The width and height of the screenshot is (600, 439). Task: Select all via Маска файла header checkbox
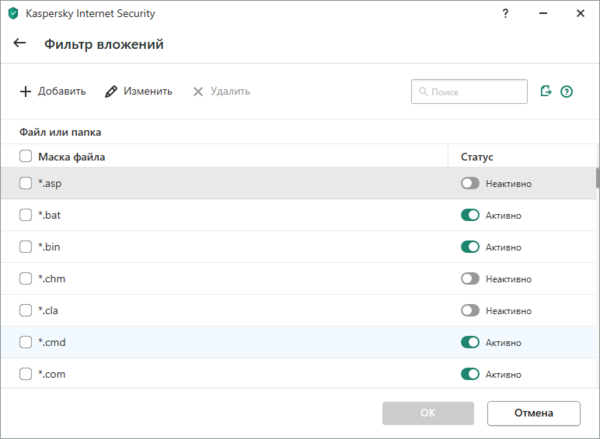pos(26,156)
